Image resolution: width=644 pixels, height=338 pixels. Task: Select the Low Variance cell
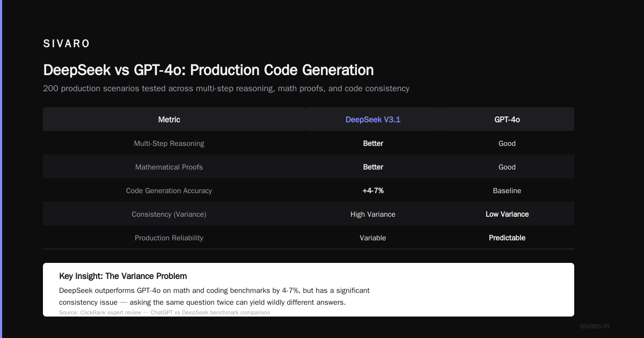pos(507,214)
